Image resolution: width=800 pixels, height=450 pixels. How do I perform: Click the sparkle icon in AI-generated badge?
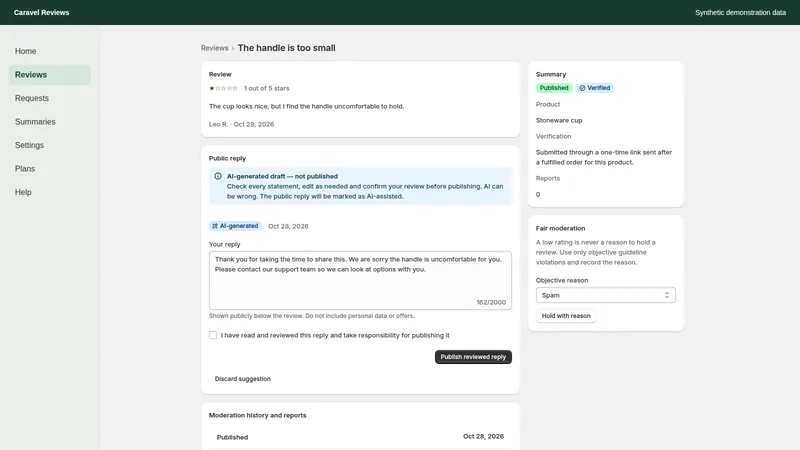[x=215, y=226]
